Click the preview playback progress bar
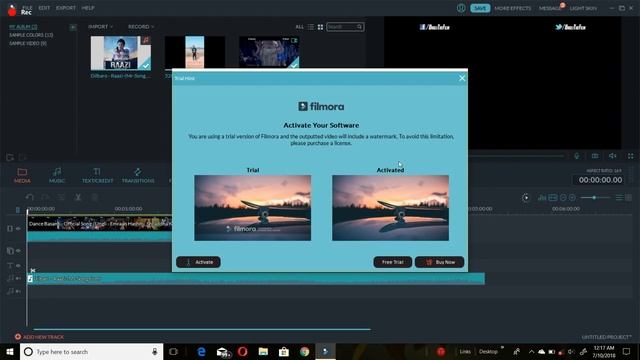 [516, 156]
